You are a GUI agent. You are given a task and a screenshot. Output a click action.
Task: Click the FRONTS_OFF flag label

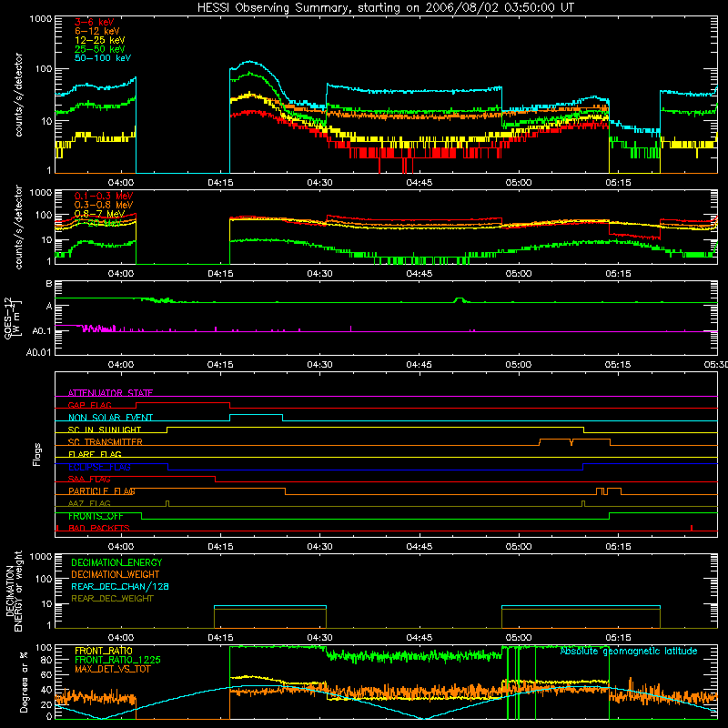[96, 516]
